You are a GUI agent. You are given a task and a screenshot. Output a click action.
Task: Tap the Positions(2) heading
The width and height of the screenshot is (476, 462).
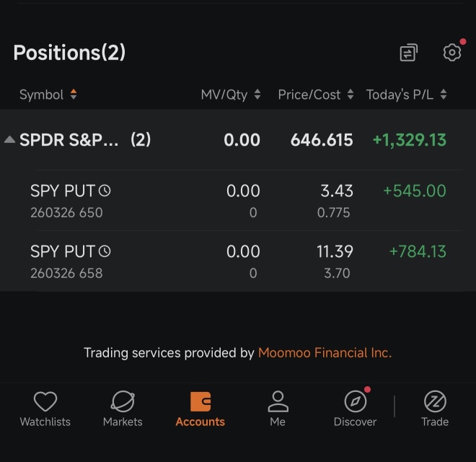[69, 53]
